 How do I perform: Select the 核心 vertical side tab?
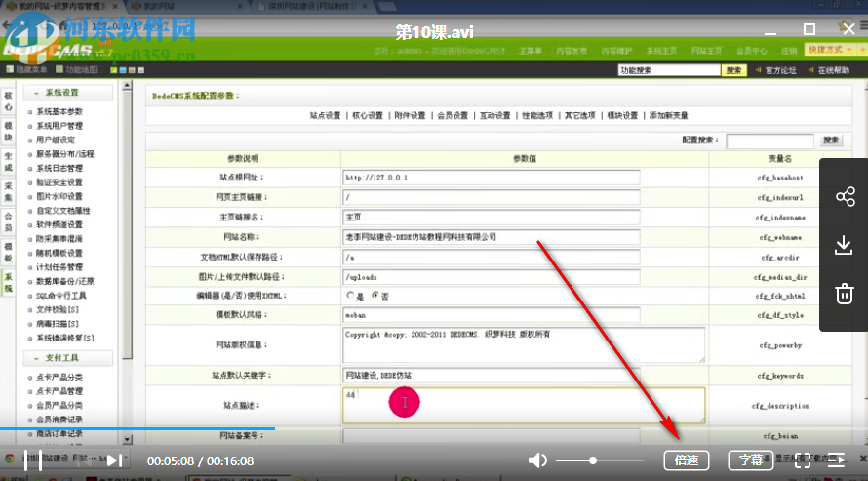[9, 100]
